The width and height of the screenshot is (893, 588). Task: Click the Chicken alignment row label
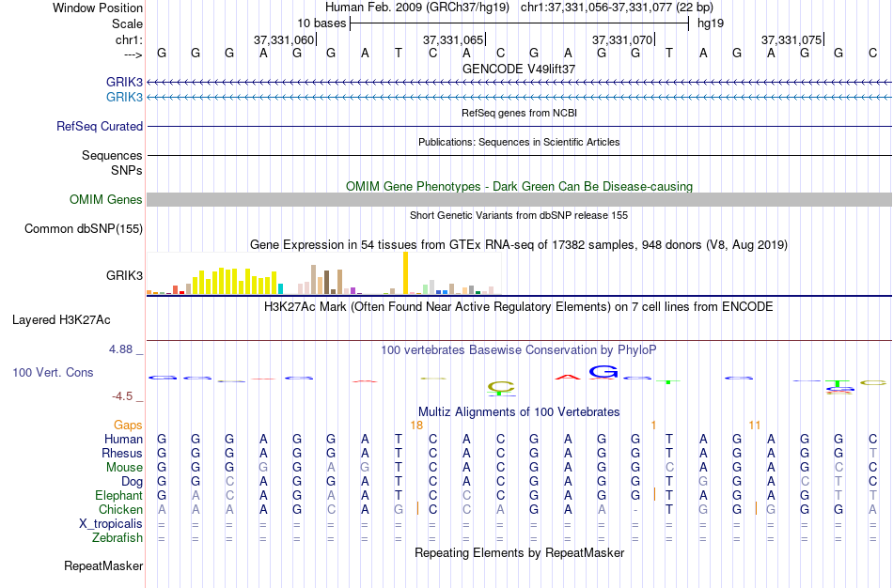pos(120,509)
